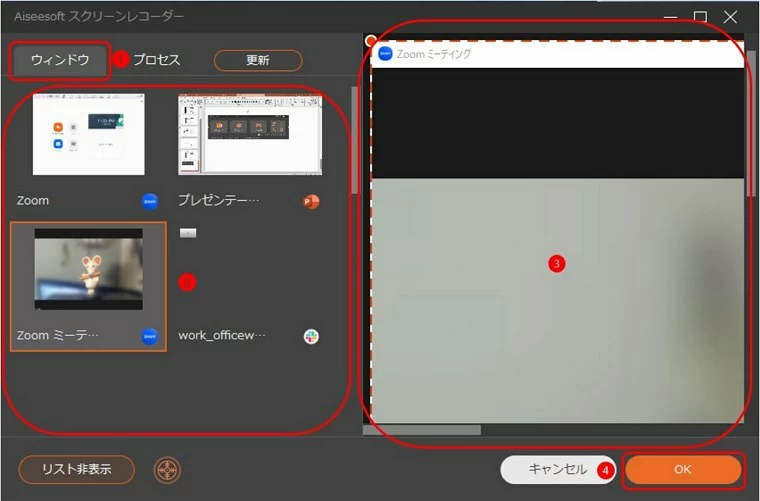The width and height of the screenshot is (760, 501).
Task: Click the Zoom icon beside Zoom label
Action: click(x=150, y=201)
